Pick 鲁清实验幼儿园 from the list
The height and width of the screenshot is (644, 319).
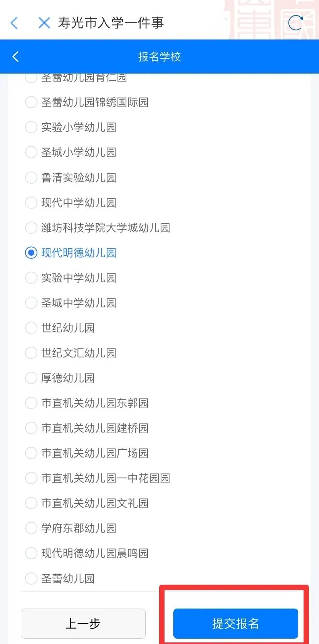(31, 178)
